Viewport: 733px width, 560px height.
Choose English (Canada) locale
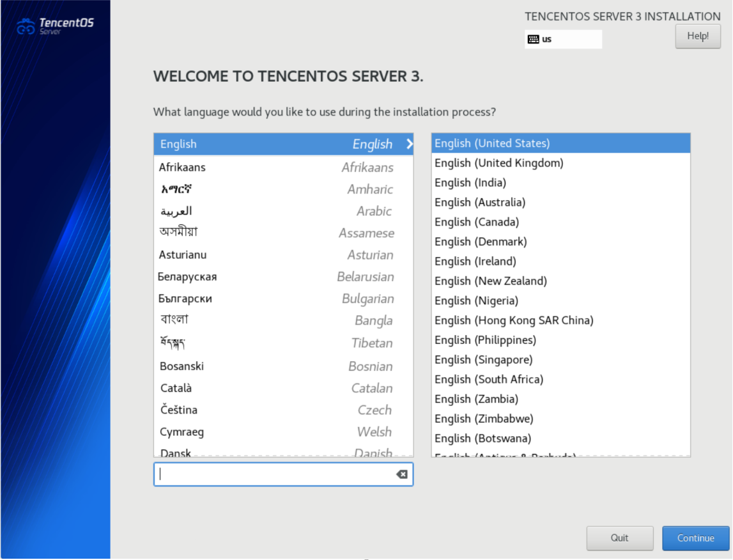tap(560, 222)
